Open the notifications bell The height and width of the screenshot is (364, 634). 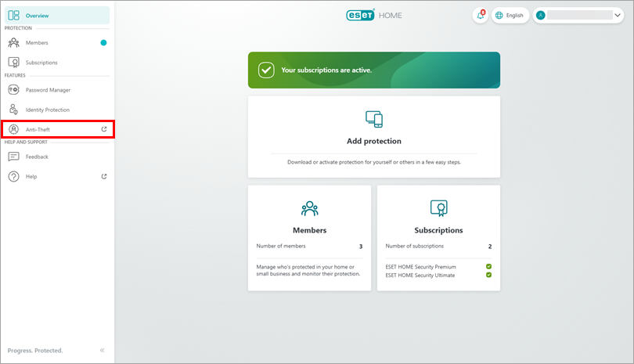pos(481,16)
